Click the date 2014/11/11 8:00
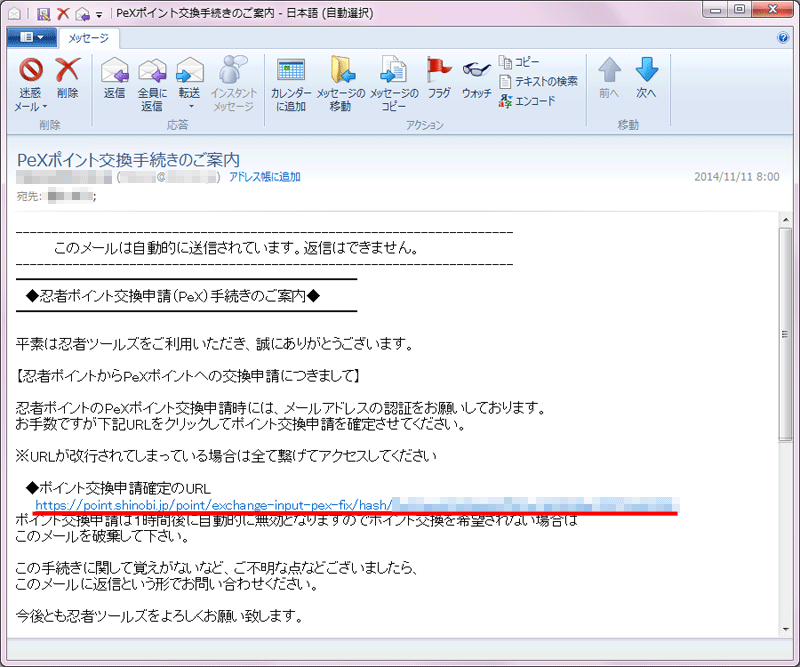The image size is (800, 667). coord(736,177)
